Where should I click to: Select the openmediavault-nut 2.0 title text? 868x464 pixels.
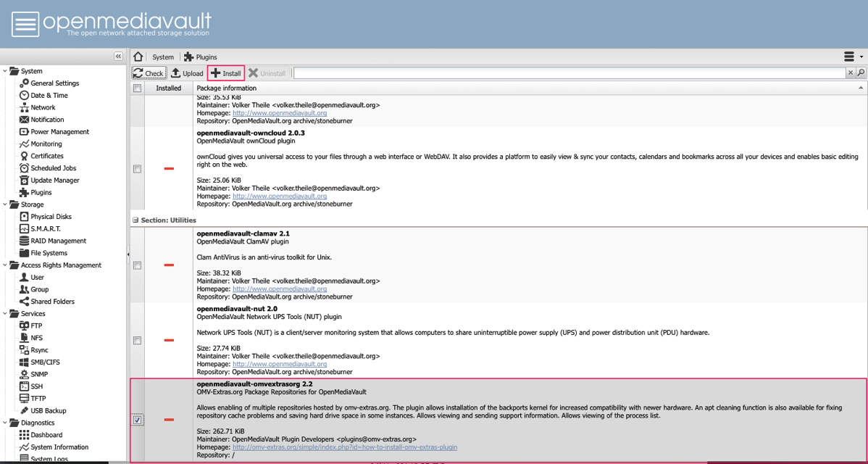coord(237,308)
